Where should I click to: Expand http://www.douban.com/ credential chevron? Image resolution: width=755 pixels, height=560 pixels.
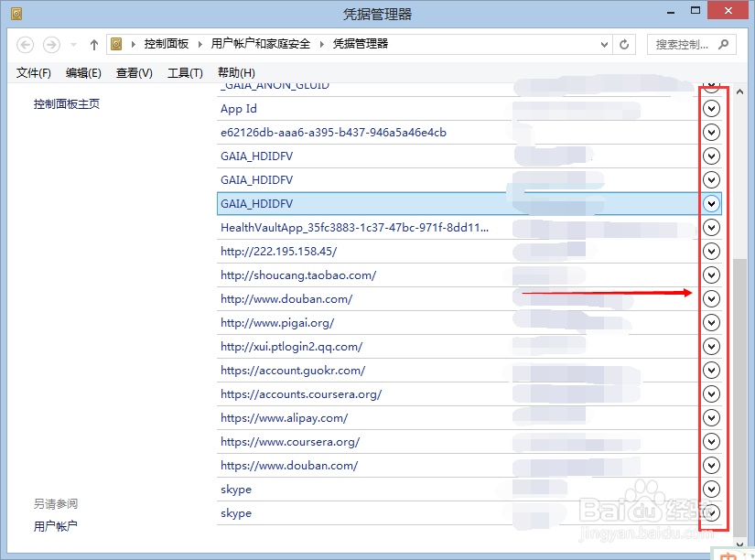(711, 298)
